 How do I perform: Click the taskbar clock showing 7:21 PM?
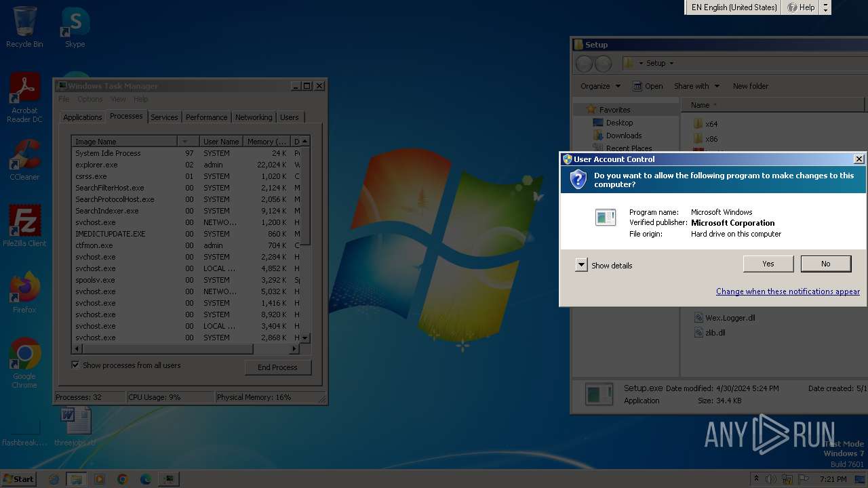[x=833, y=479]
